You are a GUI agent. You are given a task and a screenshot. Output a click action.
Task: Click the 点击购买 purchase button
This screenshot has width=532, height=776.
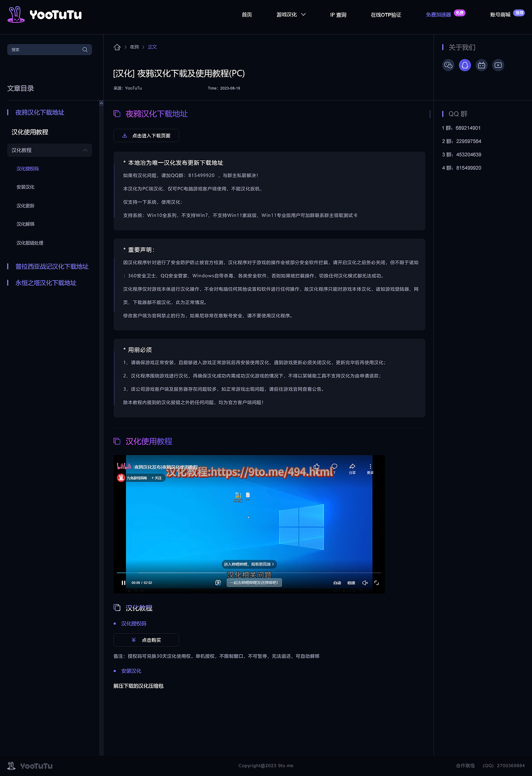146,640
